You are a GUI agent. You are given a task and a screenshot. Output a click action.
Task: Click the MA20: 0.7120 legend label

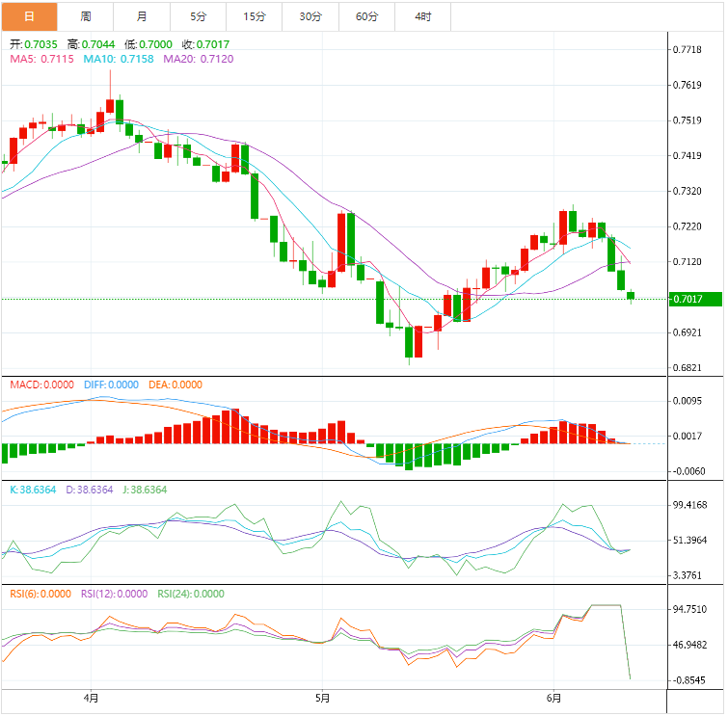[x=199, y=59]
